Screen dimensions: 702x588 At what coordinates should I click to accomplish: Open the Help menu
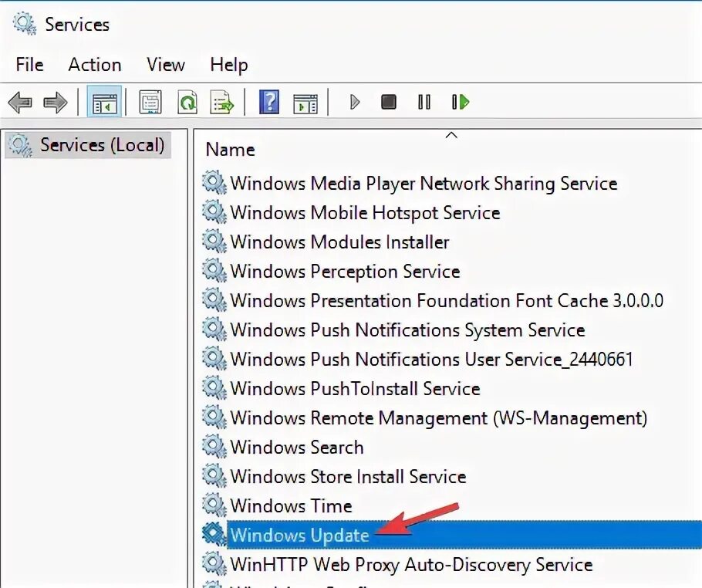[x=228, y=65]
